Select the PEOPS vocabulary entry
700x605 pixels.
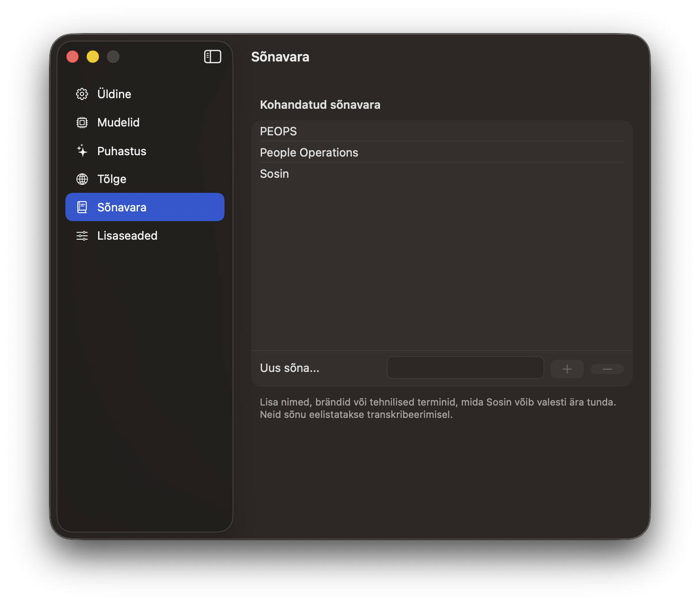(278, 131)
